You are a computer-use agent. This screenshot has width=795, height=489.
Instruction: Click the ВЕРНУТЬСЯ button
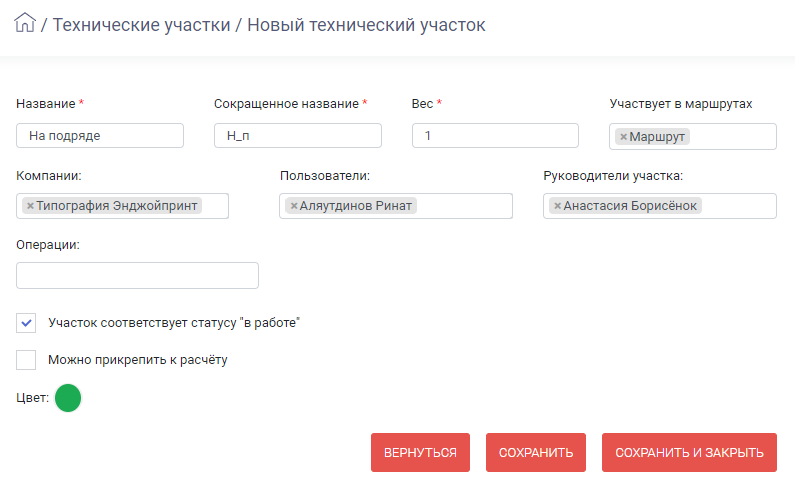[420, 452]
